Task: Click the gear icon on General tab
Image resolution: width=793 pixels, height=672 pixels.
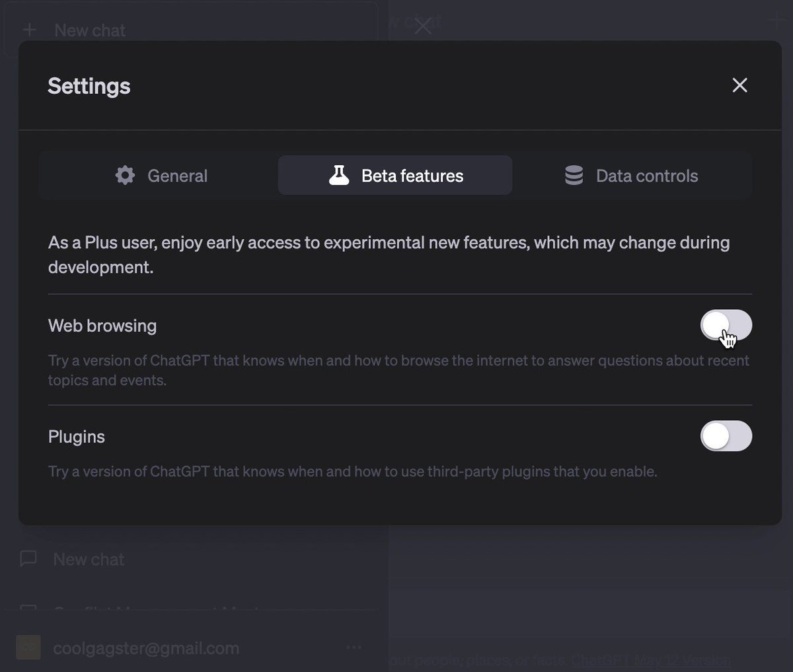Action: [x=125, y=175]
